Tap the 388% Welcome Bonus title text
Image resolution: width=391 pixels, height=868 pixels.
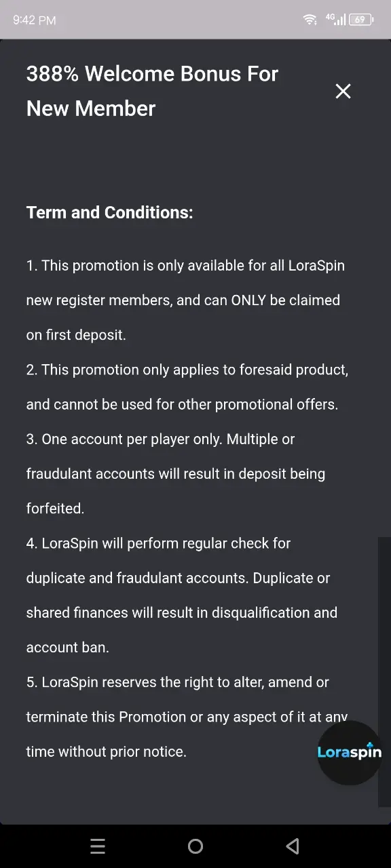[x=152, y=91]
